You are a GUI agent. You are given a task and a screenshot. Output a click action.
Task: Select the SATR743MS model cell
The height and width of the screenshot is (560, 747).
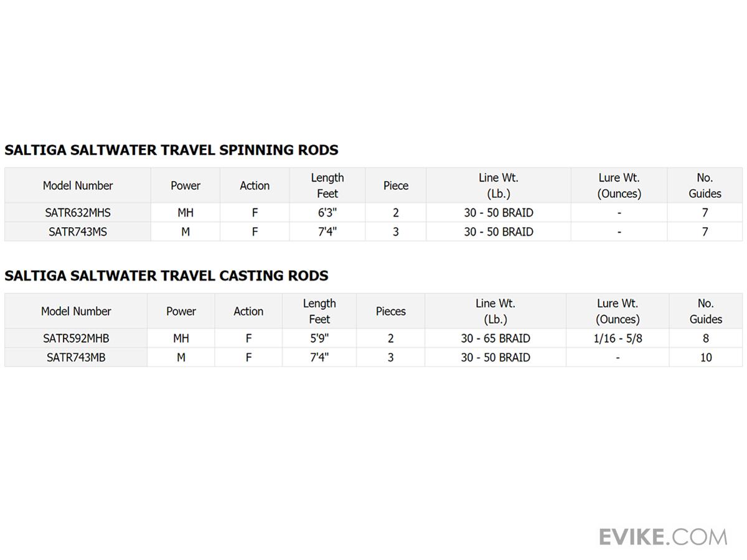click(78, 232)
